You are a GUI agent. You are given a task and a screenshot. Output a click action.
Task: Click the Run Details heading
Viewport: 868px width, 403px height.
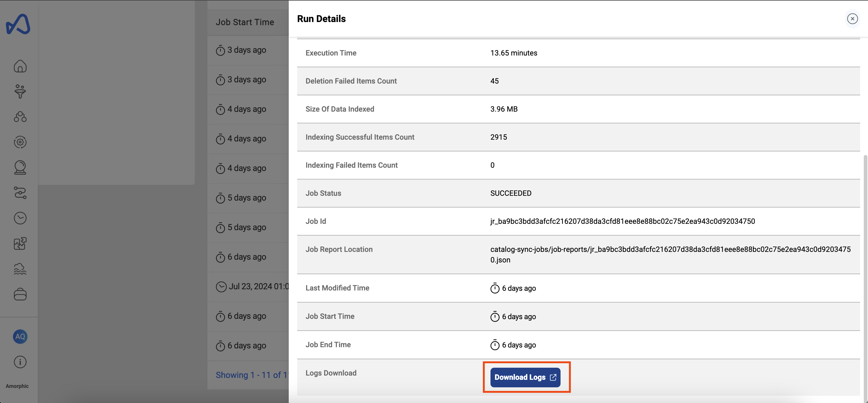(321, 18)
